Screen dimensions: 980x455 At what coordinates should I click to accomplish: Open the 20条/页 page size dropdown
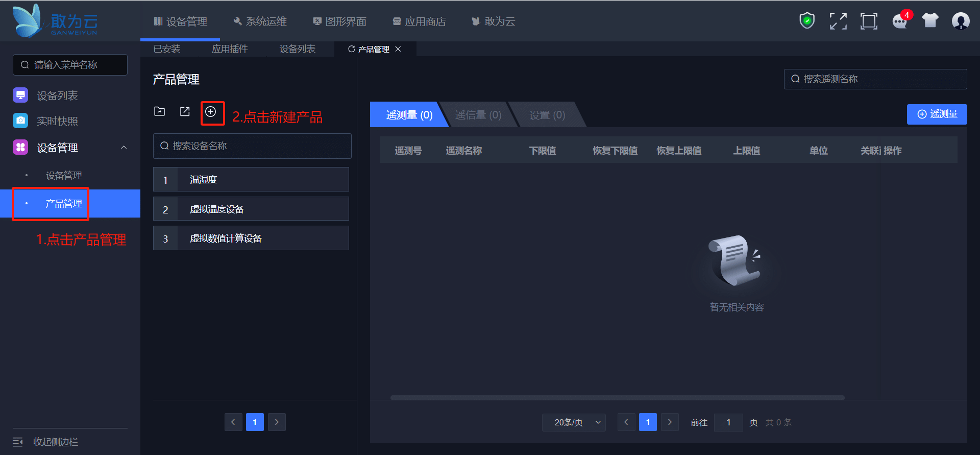tap(574, 422)
